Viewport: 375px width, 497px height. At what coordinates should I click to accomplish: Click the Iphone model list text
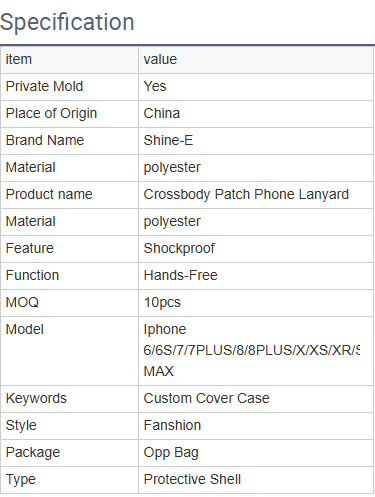(252, 350)
